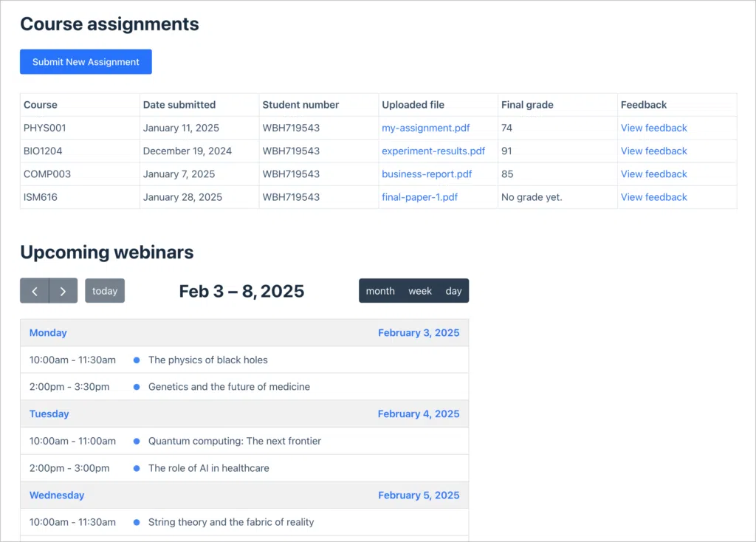Go to previous week using left chevron
The image size is (756, 542).
[35, 291]
